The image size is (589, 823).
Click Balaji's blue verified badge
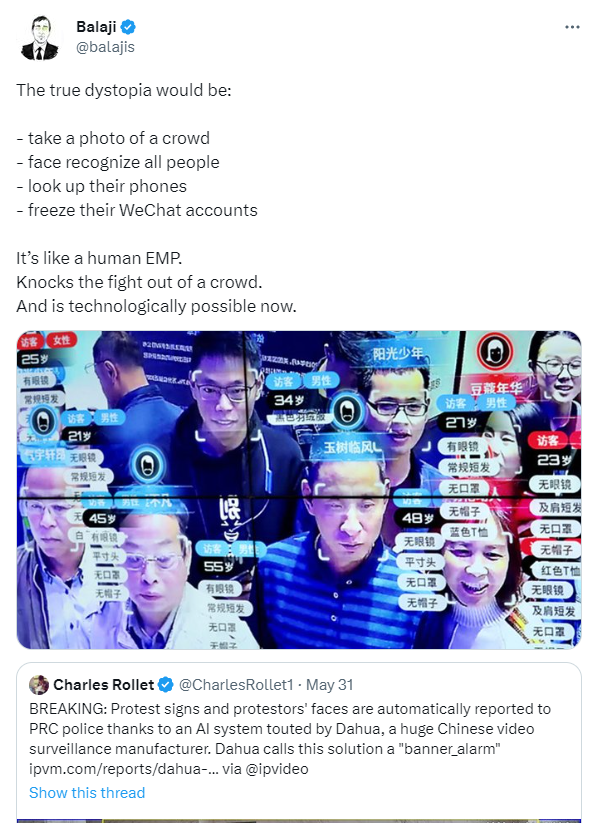pyautogui.click(x=129, y=26)
